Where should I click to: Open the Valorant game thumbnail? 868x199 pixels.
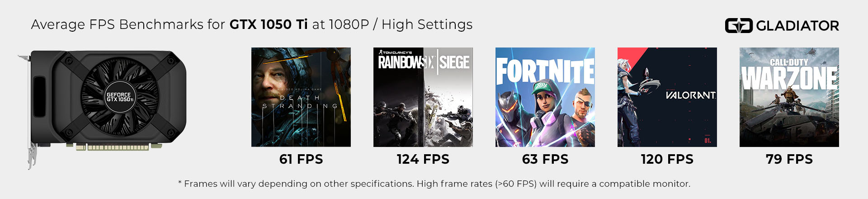[667, 97]
